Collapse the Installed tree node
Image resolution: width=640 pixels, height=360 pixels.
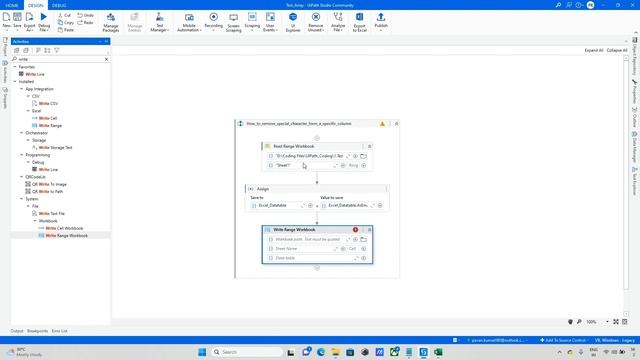coord(15,82)
